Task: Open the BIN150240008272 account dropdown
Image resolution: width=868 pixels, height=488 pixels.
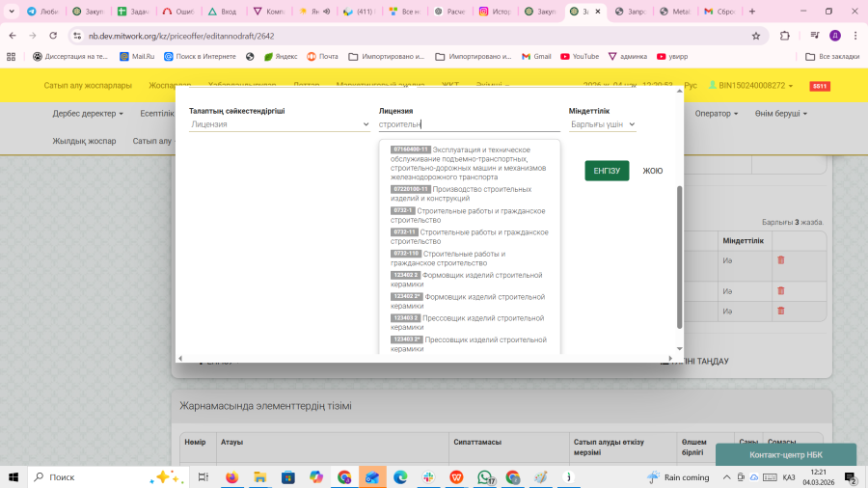Action: click(751, 86)
